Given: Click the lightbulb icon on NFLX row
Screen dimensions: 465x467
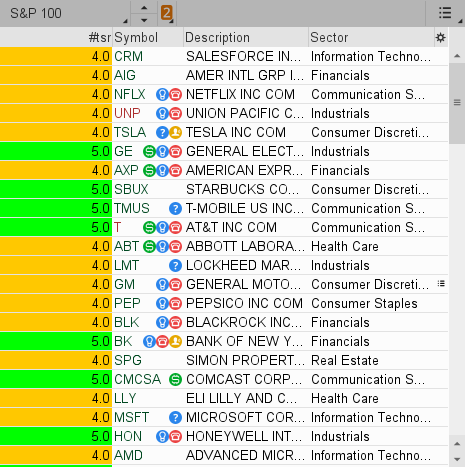Looking at the screenshot, I should pyautogui.click(x=162, y=95).
